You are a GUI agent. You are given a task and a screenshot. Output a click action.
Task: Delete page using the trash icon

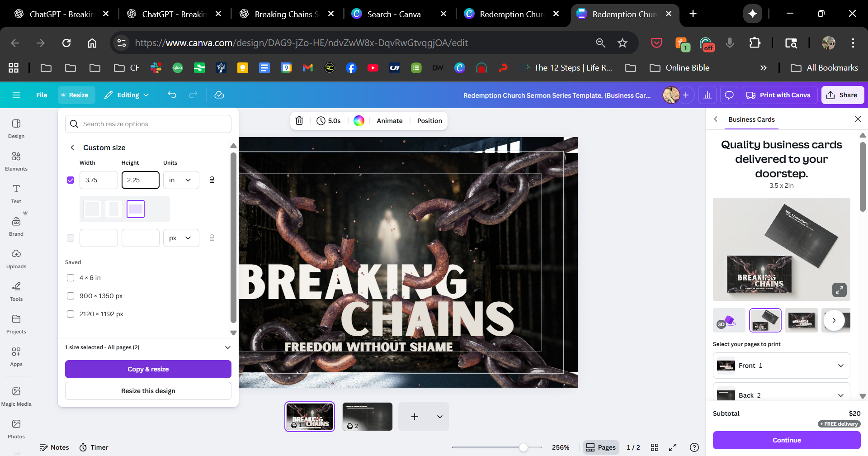point(299,121)
